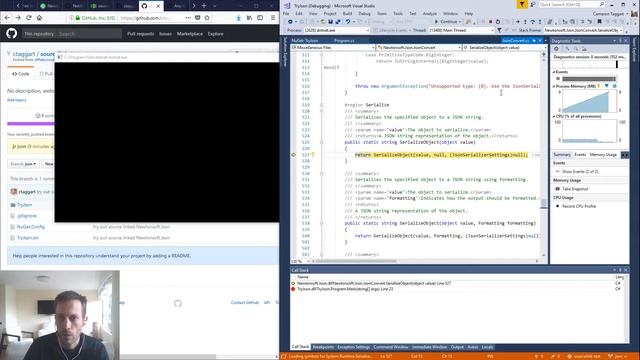Screen dimensions: 640x360
Task: Click Show Events (2 of 2) link
Action: coord(580,171)
